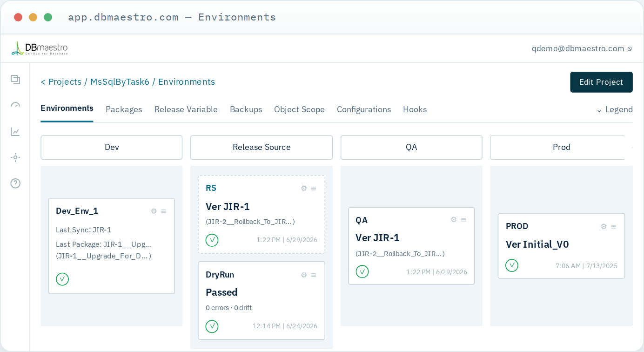This screenshot has width=644, height=352.
Task: Open the Configurations tab
Action: tap(364, 109)
